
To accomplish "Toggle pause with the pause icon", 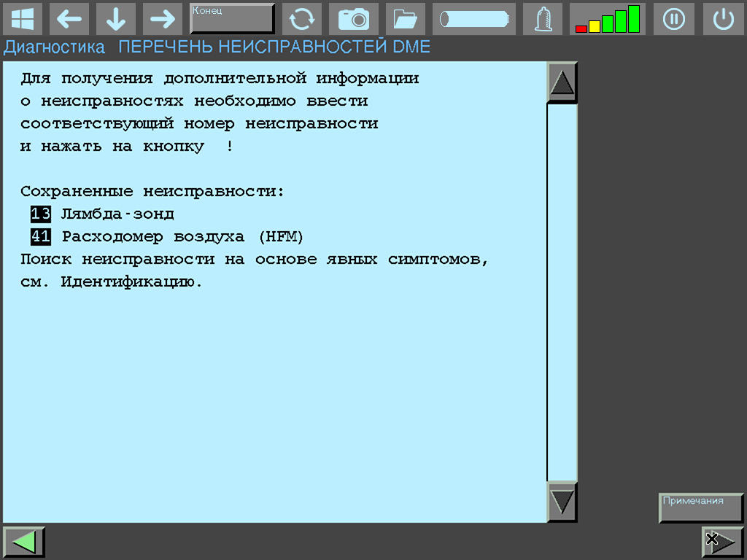I will coord(673,19).
